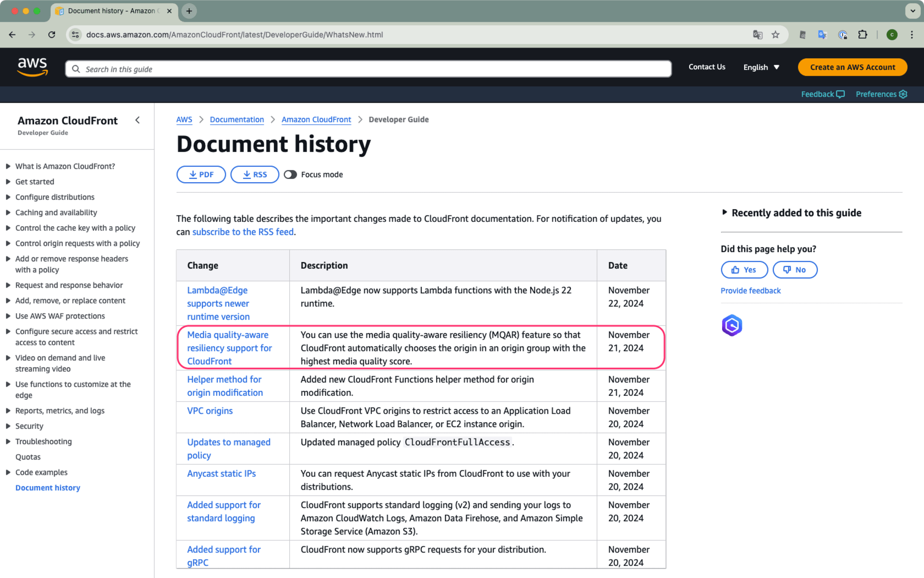Open Anycast static IPs link
Screen dimensions: 924x578
[221, 473]
